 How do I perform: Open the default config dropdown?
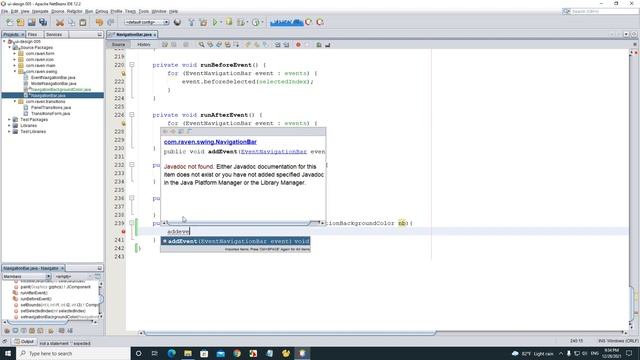click(147, 22)
